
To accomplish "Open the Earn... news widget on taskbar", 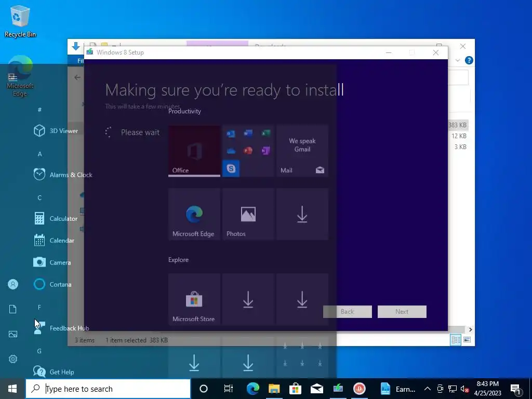I will coord(398,389).
